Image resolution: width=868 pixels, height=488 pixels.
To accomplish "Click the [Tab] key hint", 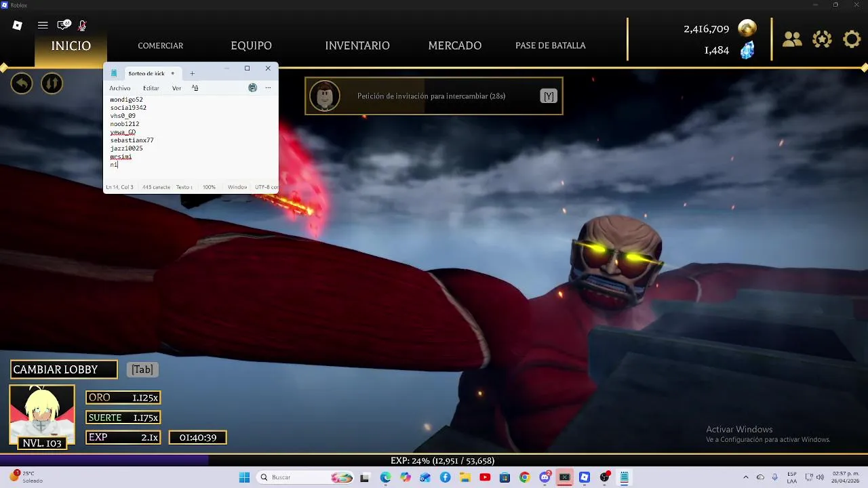I will click(x=142, y=369).
